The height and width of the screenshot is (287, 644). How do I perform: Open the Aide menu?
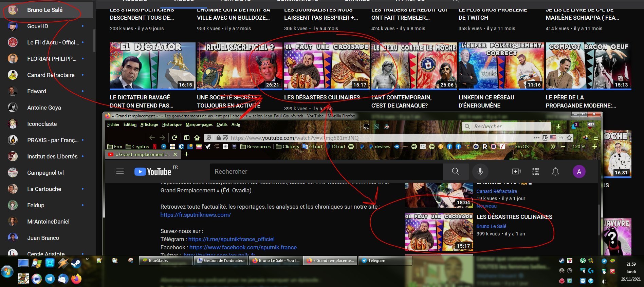(236, 125)
